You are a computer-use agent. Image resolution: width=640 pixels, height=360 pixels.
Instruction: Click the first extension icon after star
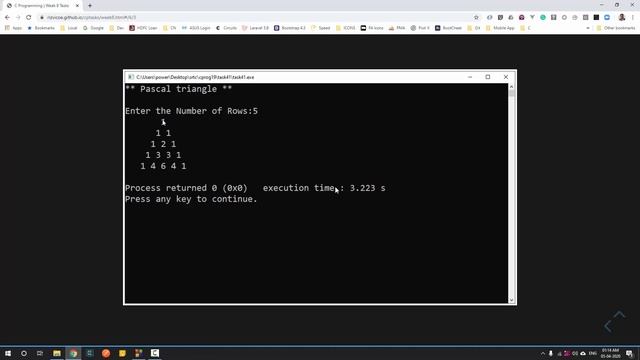(x=489, y=18)
